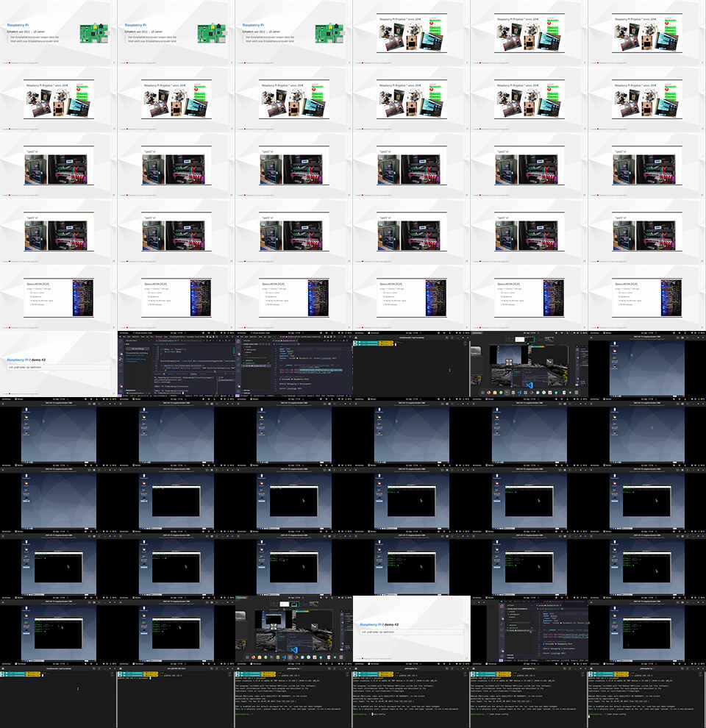This screenshot has width=706, height=728.
Task: Pick white workspace thumbnail in empty-VNC-desktop overview frame
Action: coord(520,340)
